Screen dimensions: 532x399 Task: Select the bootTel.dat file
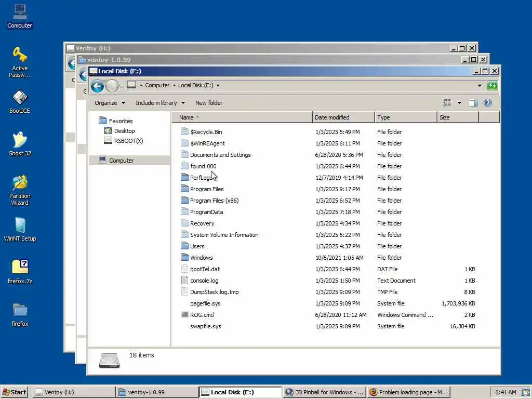[205, 269]
